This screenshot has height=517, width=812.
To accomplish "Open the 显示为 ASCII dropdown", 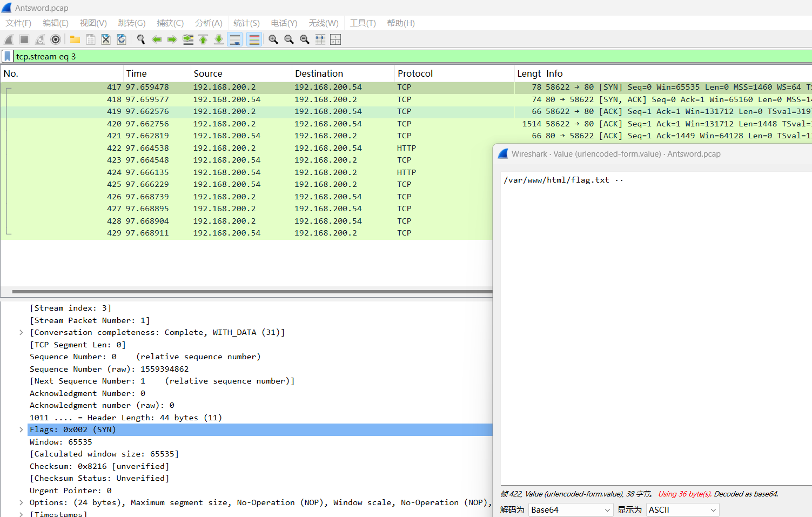I will coord(682,510).
